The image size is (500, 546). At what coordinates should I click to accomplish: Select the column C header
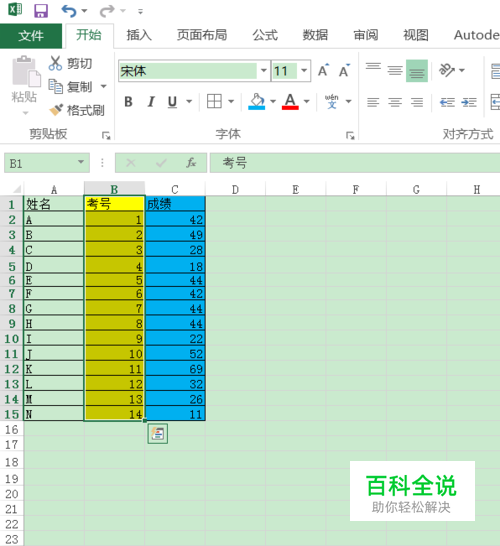[175, 189]
